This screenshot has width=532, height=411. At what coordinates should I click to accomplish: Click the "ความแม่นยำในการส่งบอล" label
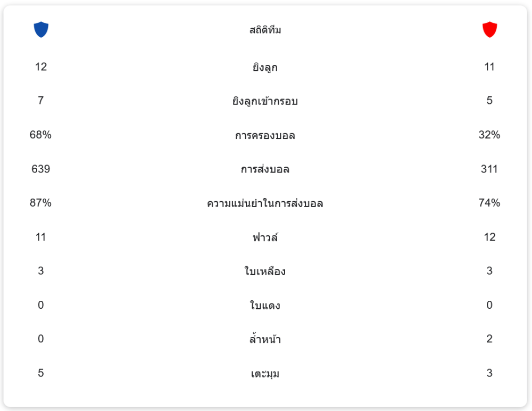tap(265, 203)
